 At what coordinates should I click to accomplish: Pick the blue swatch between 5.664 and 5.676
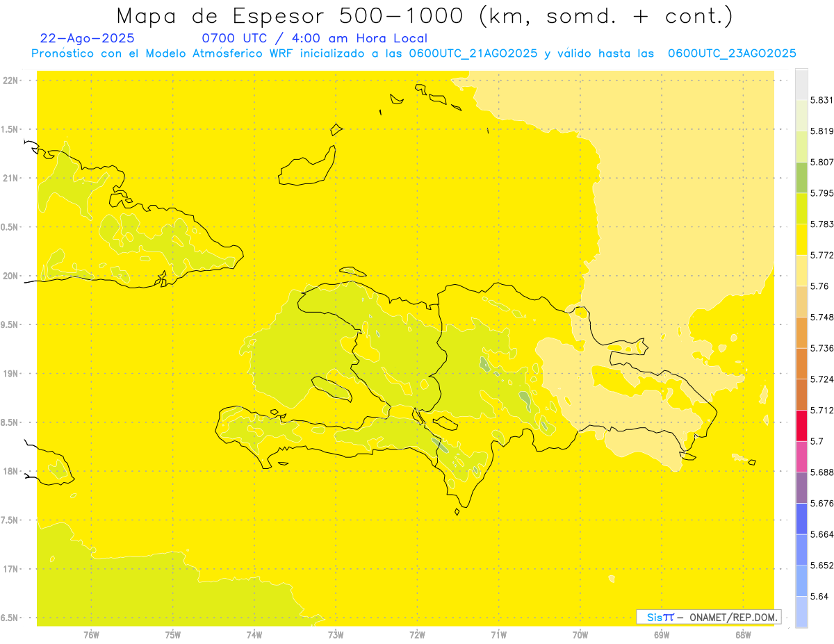click(x=801, y=519)
